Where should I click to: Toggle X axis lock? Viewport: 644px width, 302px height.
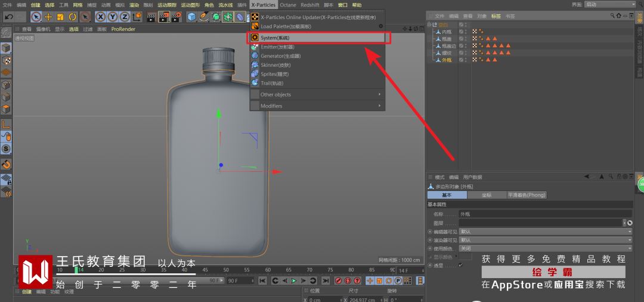[100, 17]
